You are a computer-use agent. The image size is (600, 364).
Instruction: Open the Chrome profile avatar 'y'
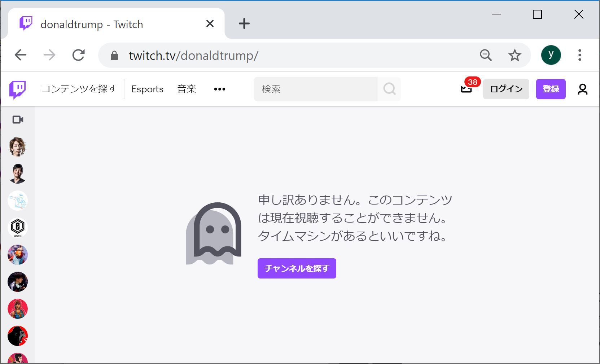tap(551, 55)
